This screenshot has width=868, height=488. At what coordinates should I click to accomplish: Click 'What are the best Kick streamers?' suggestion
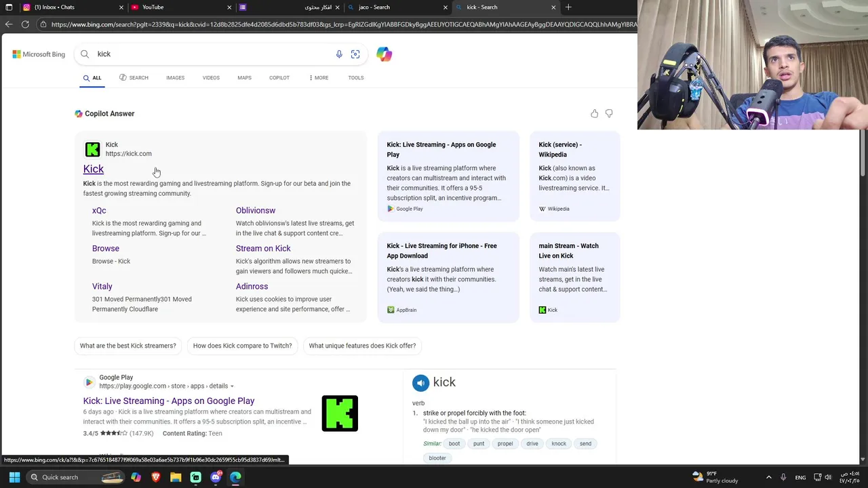coord(127,346)
